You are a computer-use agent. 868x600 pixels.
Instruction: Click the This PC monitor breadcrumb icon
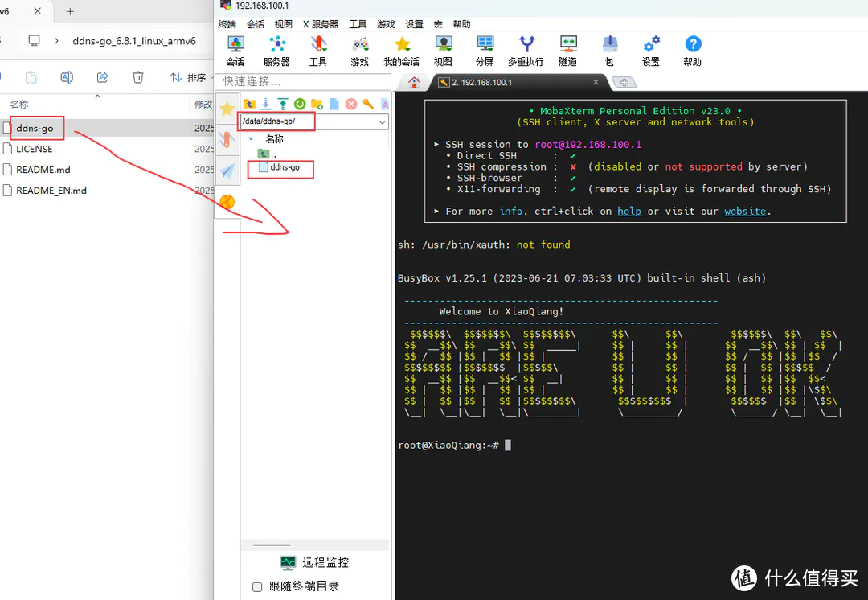(35, 40)
